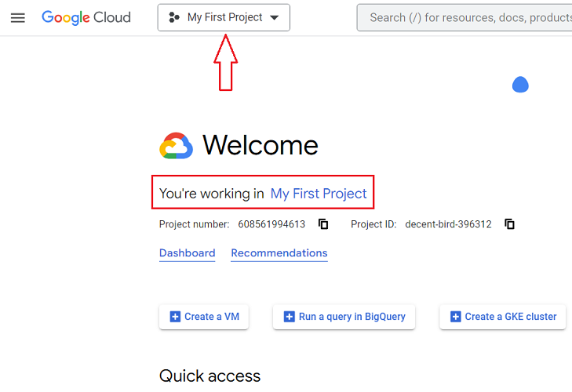Click the Quick access heading
This screenshot has height=392, width=572.
[x=209, y=376]
